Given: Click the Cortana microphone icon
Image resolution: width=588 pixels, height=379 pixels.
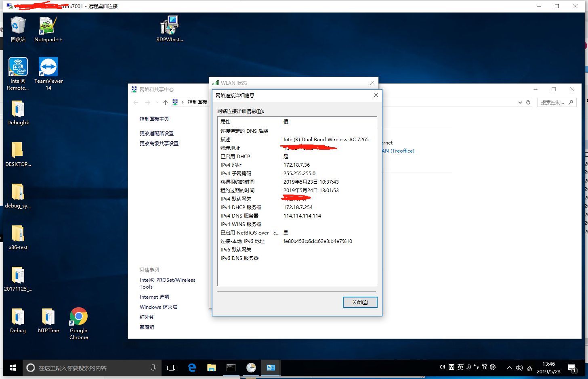Looking at the screenshot, I should [x=153, y=368].
